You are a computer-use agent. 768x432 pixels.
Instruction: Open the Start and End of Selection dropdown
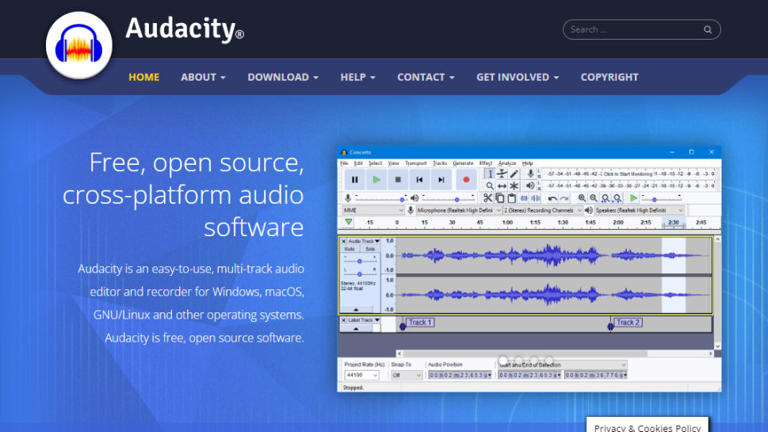(562, 365)
